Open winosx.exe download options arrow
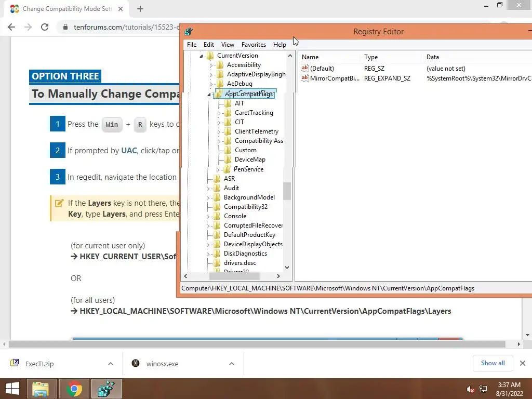 [232, 364]
